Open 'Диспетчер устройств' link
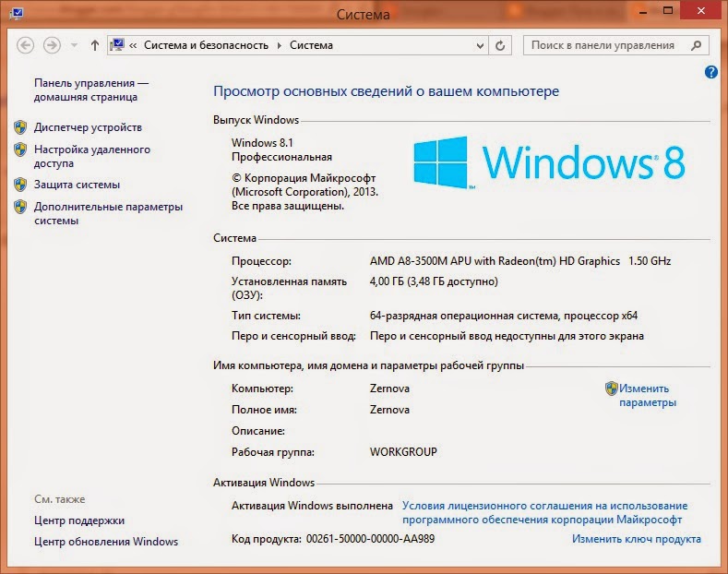This screenshot has height=574, width=728. tap(88, 127)
